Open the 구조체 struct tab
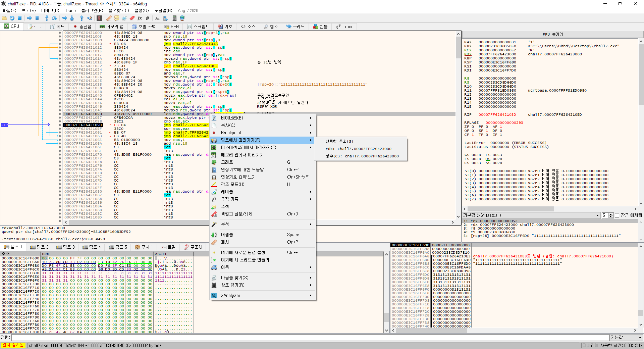The height and width of the screenshot is (349, 644). click(x=194, y=247)
